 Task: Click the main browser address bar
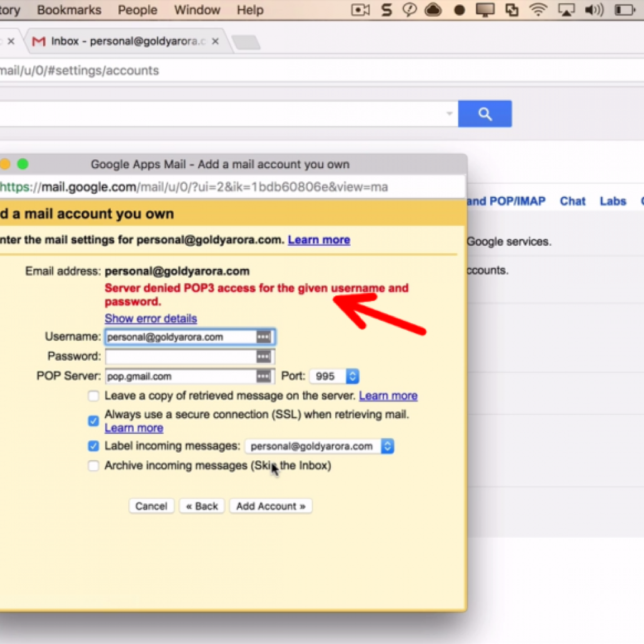pos(322,71)
